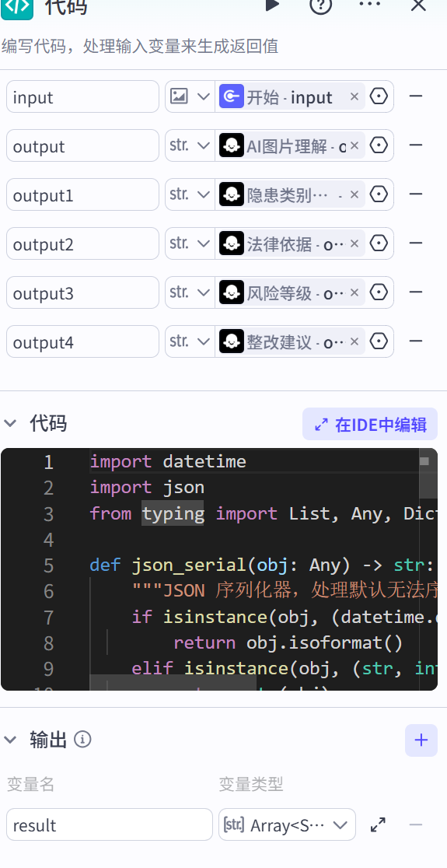Open the Array<String> variable type dropdown
Screen dimensions: 447x868
pos(287,824)
